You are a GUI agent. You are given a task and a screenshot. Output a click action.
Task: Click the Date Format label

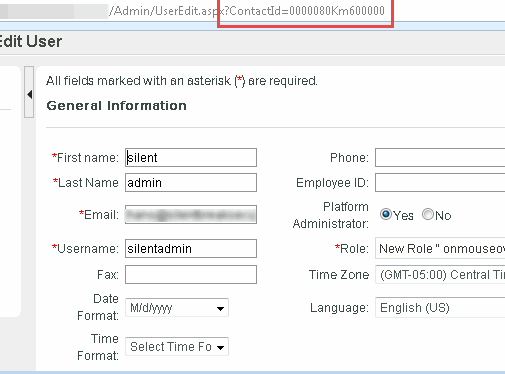[98, 307]
